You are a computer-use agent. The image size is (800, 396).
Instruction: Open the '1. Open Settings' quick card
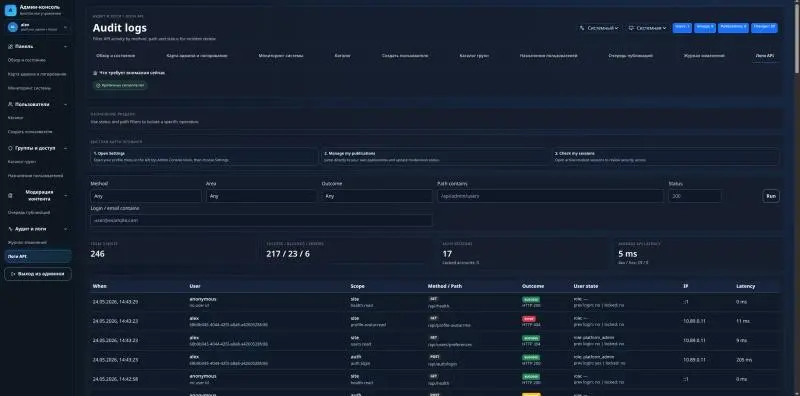coord(204,156)
